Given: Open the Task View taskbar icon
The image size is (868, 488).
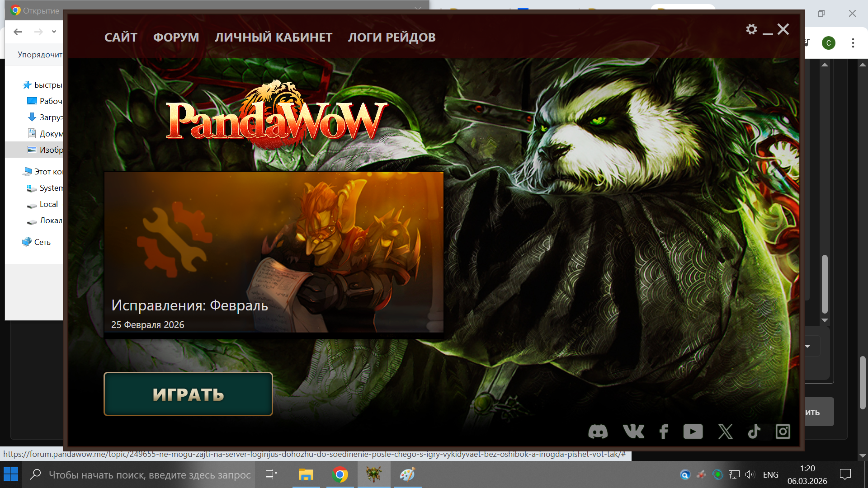Looking at the screenshot, I should [271, 475].
